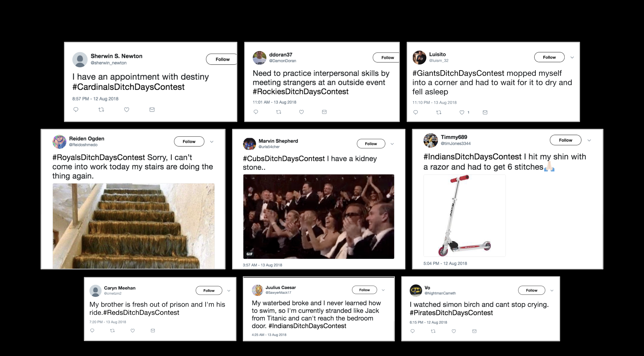Screen dimensions: 644x356
Task: Send Luisito's tweet via direct message
Action: (x=485, y=112)
